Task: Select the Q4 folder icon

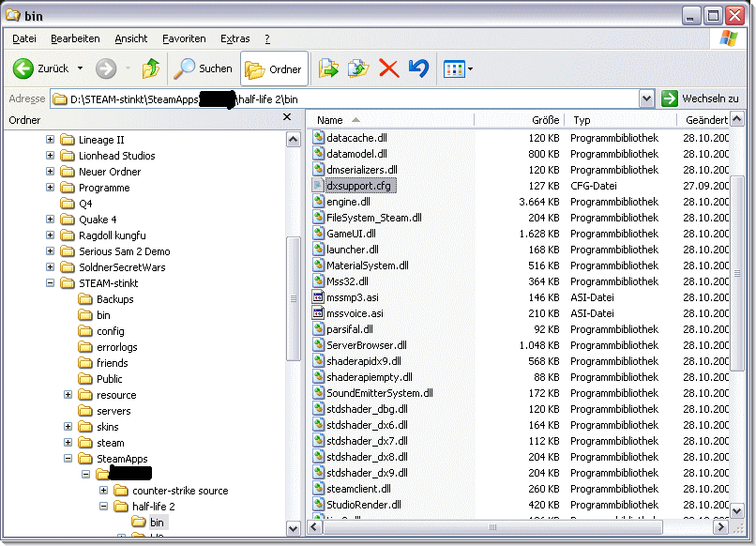Action: tap(68, 203)
